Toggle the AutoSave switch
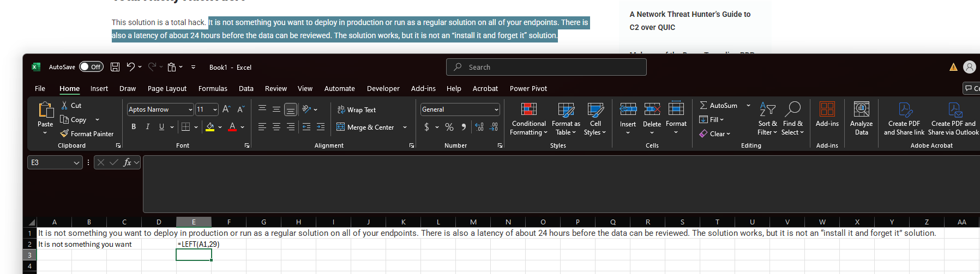980x274 pixels. (91, 67)
